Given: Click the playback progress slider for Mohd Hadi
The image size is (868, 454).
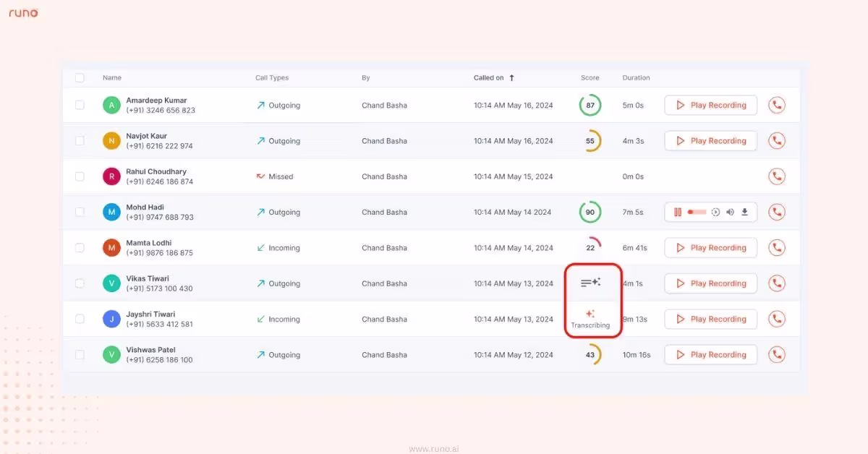Looking at the screenshot, I should pyautogui.click(x=696, y=212).
